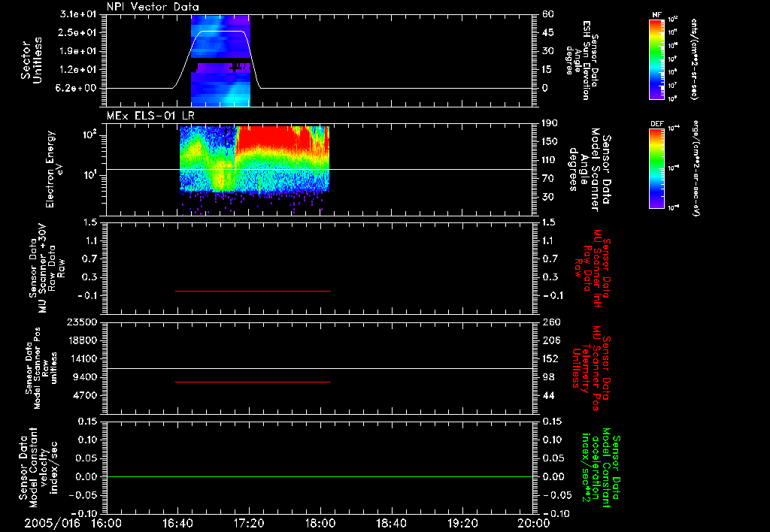Select the "MEx ELS-01 LR" panel title
The image size is (770, 532).
(150, 116)
